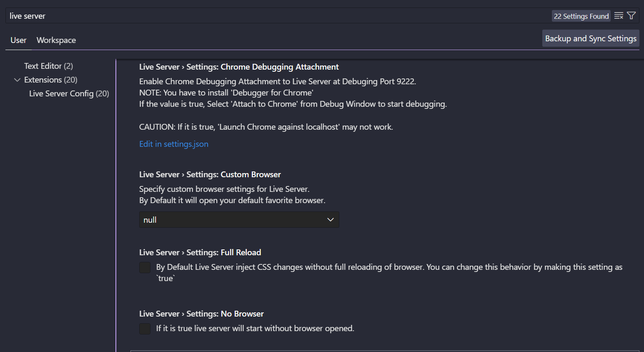The height and width of the screenshot is (352, 644).
Task: Open the settings filter funnel icon
Action: tap(631, 16)
